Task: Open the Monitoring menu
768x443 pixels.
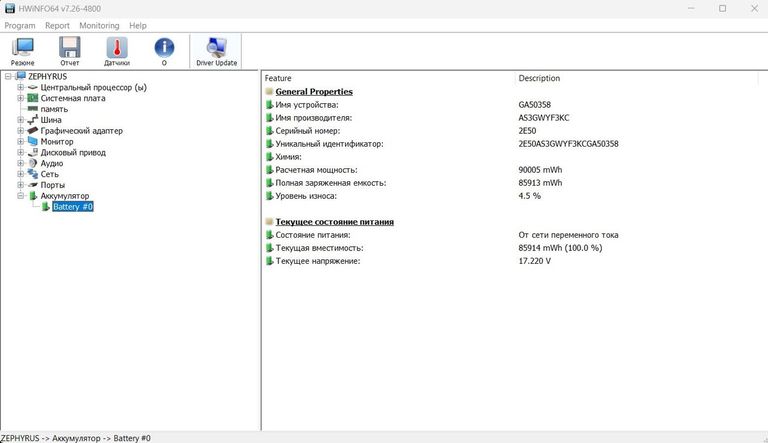Action: (99, 25)
